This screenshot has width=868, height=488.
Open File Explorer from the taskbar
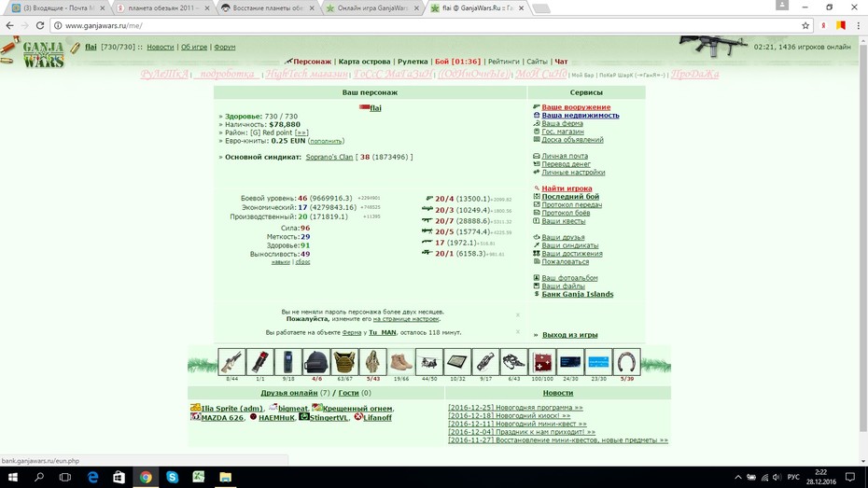tap(225, 477)
